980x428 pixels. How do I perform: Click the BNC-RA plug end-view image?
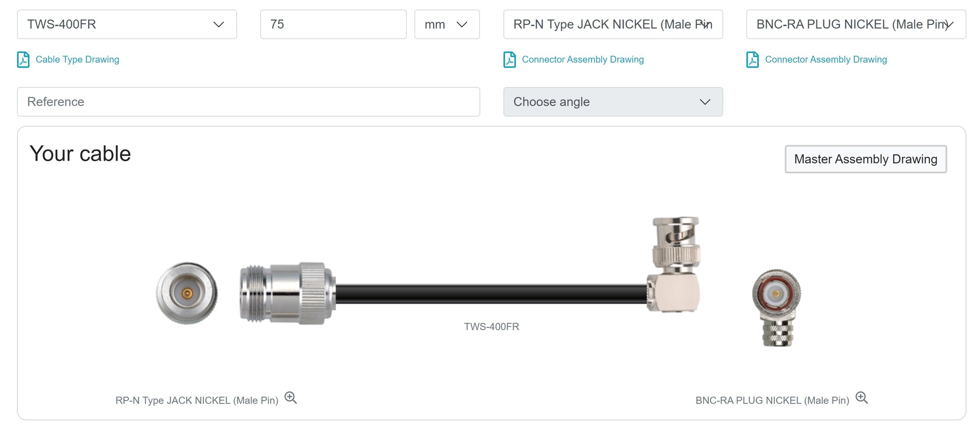point(776,308)
